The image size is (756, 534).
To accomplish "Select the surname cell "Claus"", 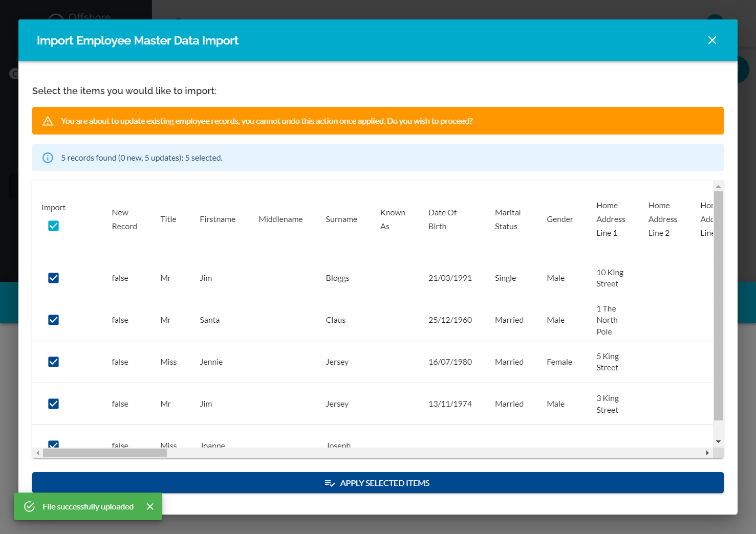I will 335,320.
